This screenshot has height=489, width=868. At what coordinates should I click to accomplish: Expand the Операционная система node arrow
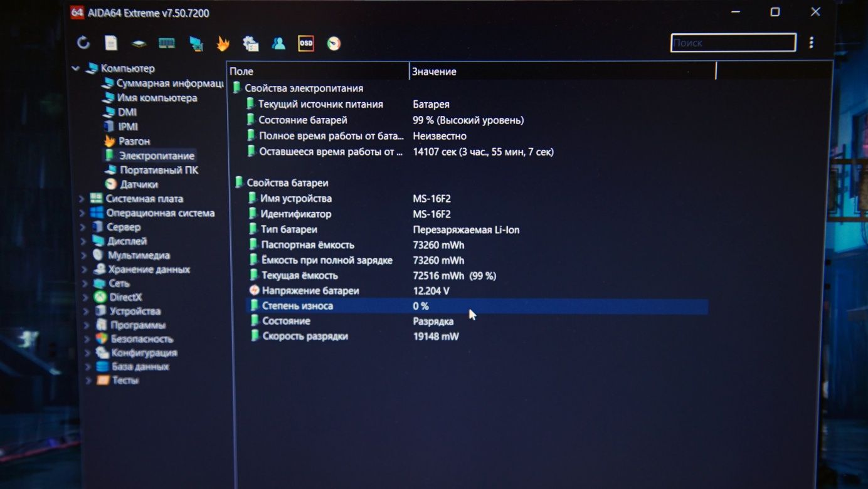coord(82,213)
